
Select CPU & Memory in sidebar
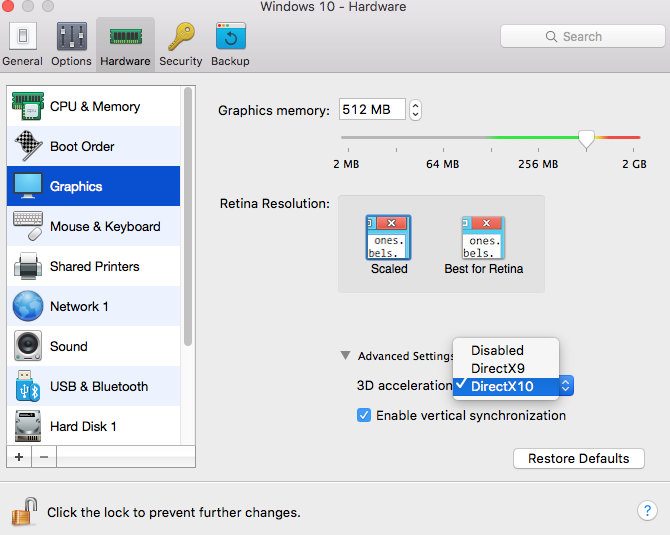point(94,107)
